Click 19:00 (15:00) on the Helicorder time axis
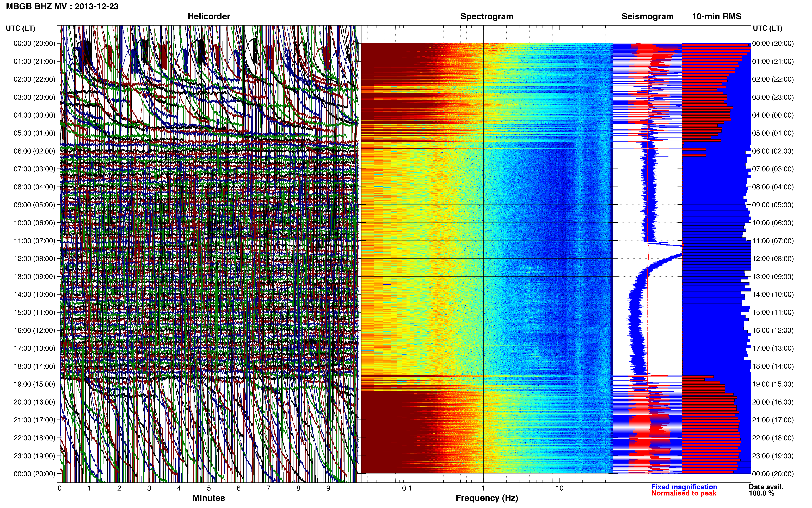This screenshot has width=812, height=508. click(x=34, y=384)
